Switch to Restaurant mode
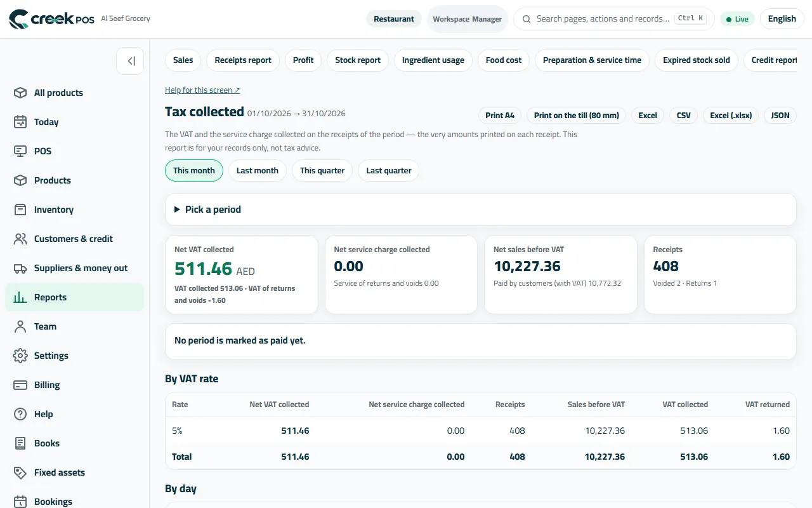 (x=394, y=19)
